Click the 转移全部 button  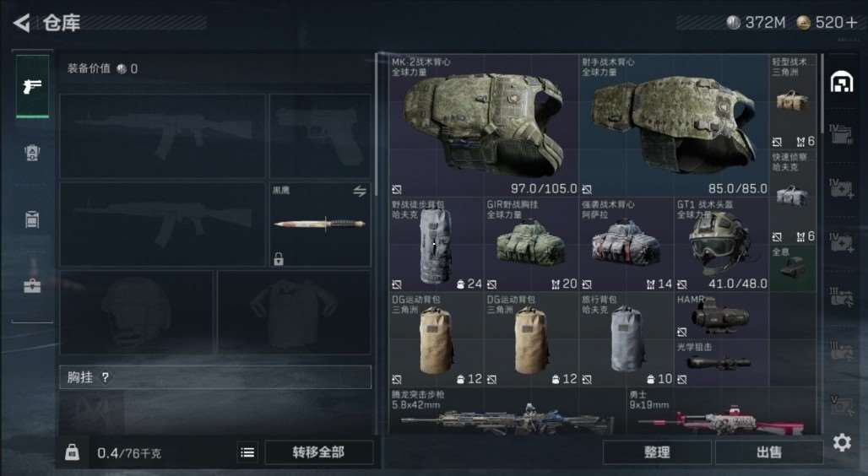click(319, 452)
